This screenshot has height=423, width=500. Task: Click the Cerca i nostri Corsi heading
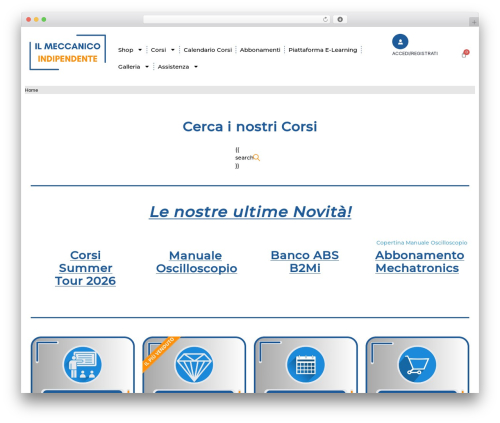(250, 127)
